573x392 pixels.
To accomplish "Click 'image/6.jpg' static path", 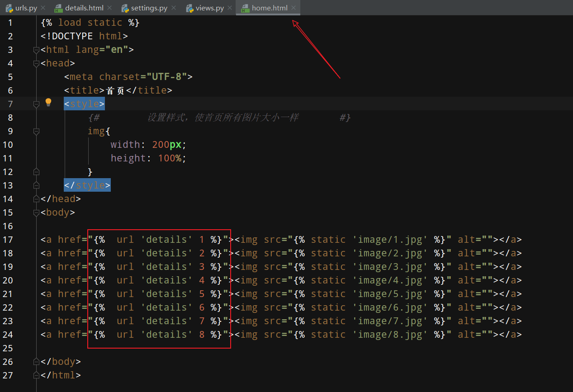I will coord(390,307).
